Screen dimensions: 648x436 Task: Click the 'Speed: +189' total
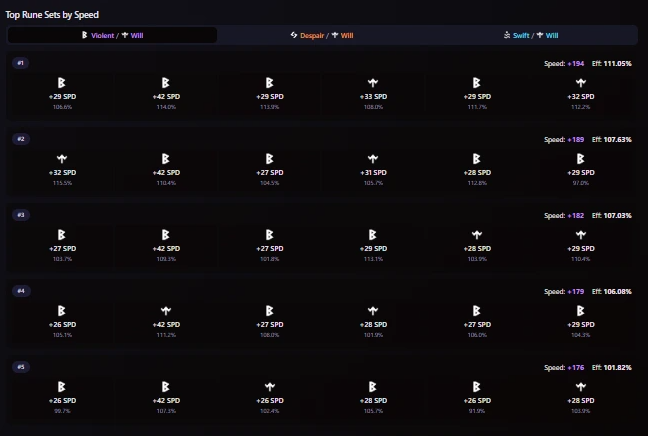pyautogui.click(x=564, y=140)
